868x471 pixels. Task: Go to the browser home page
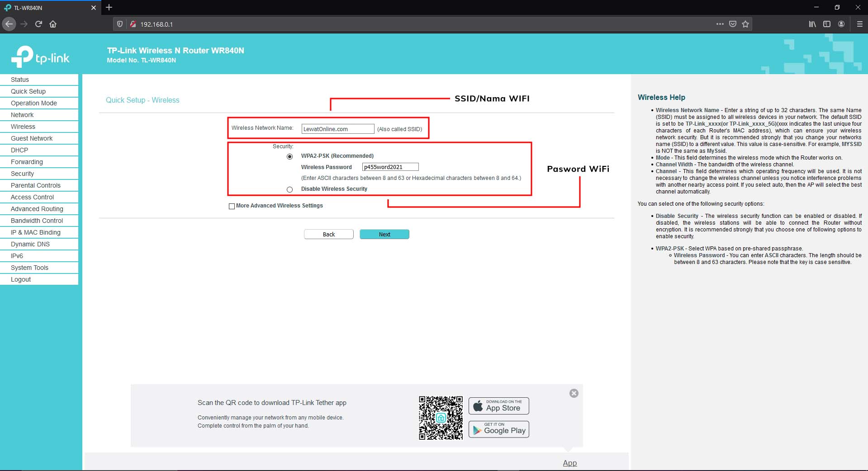[53, 24]
